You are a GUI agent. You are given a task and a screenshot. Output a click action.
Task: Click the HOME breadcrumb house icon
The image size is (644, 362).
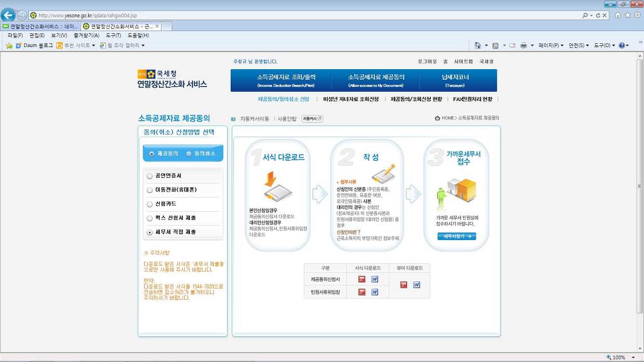[438, 118]
